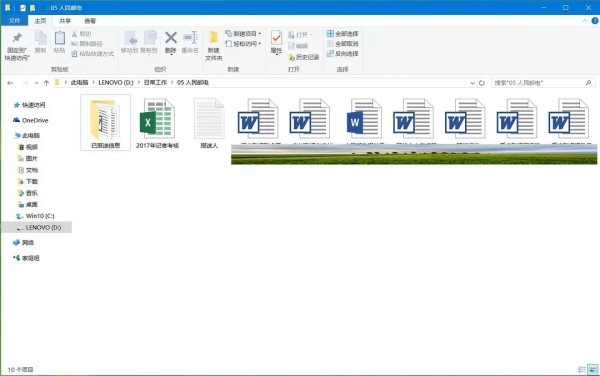Viewport: 600px width, 376px height.
Task: Click Copy path (复制路径) in the ribbon
Action: click(x=87, y=44)
